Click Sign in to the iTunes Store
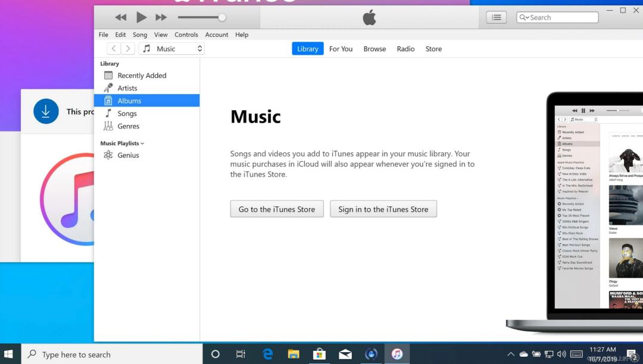Image resolution: width=643 pixels, height=364 pixels. coord(383,209)
